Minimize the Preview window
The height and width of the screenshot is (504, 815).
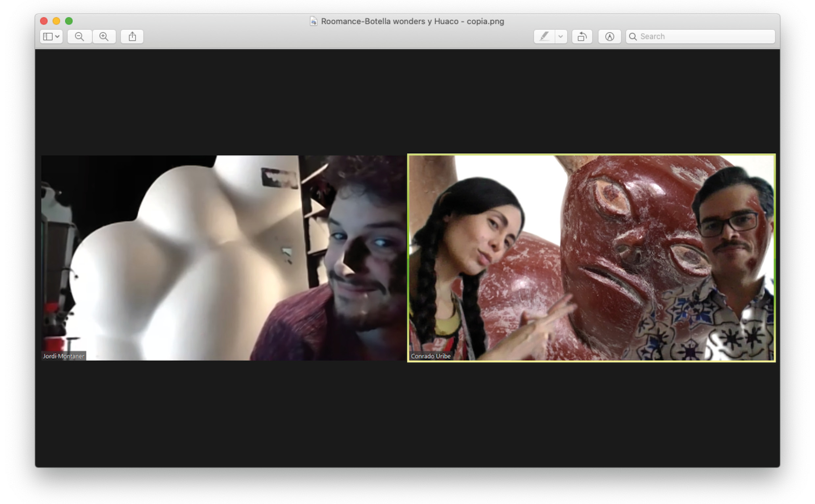pos(57,21)
